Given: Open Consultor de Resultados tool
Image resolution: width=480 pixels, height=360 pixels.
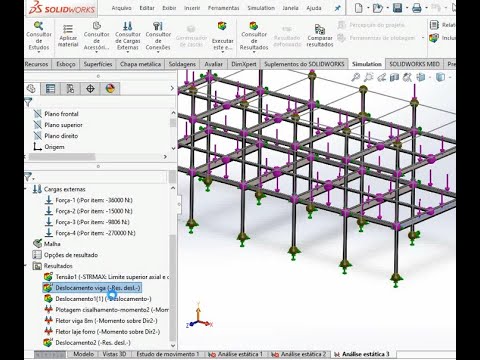Looking at the screenshot, I should click(x=254, y=36).
